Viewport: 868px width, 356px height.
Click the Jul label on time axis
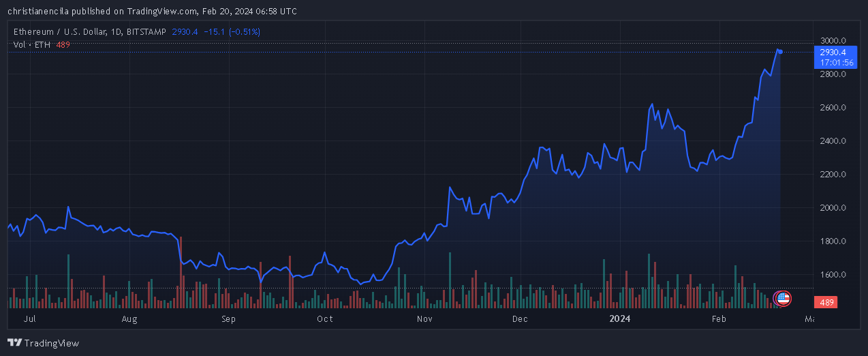click(x=29, y=318)
